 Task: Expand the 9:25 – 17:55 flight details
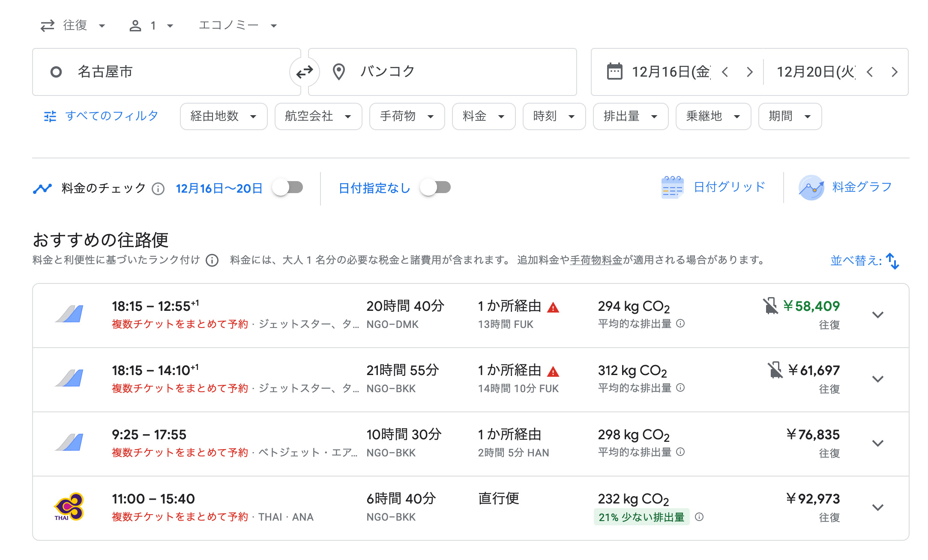[878, 444]
